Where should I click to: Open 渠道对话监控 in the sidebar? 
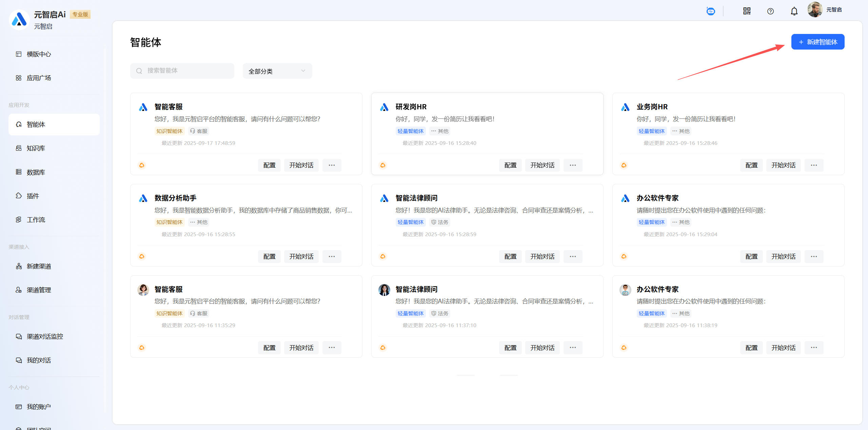tap(45, 337)
